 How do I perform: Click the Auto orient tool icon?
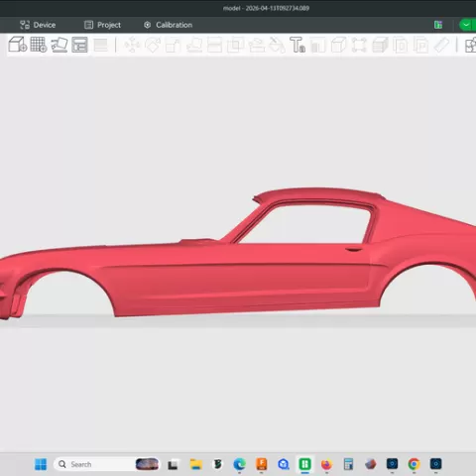point(59,45)
